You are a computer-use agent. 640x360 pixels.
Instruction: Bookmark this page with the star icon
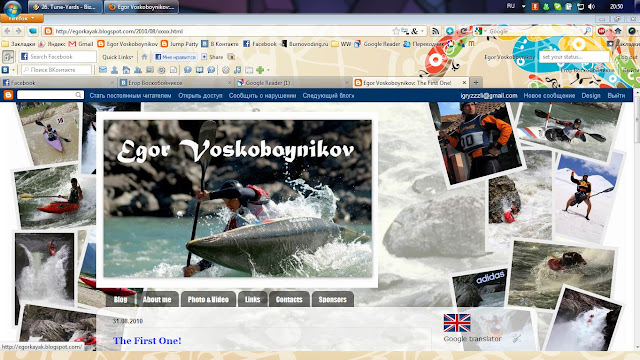pos(396,31)
